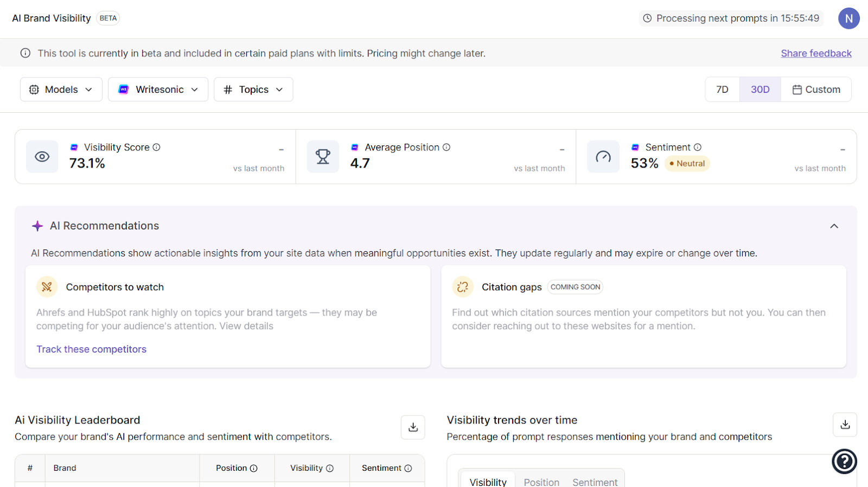Screen dimensions: 868x487
Task: Open the help question mark widget
Action: [844, 462]
